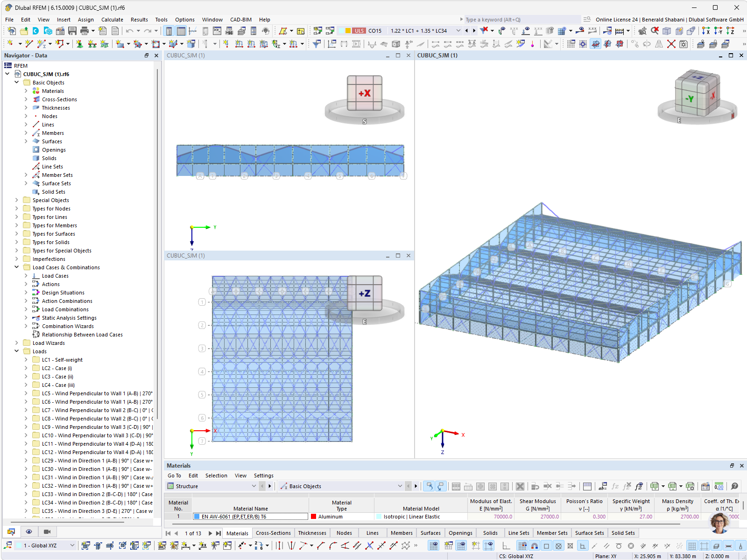The height and width of the screenshot is (560, 747).
Task: Open the Basic Objects table dropdown
Action: pos(400,486)
